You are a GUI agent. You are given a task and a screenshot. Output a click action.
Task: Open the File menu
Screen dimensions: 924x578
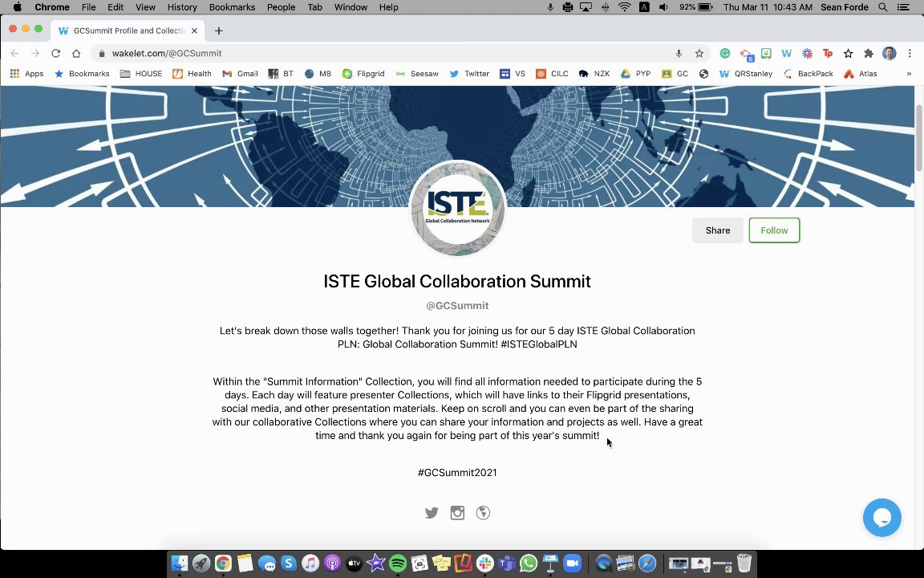(x=88, y=7)
